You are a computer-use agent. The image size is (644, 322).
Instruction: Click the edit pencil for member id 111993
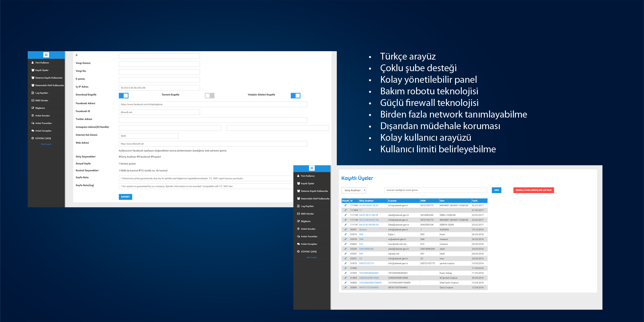(346, 205)
